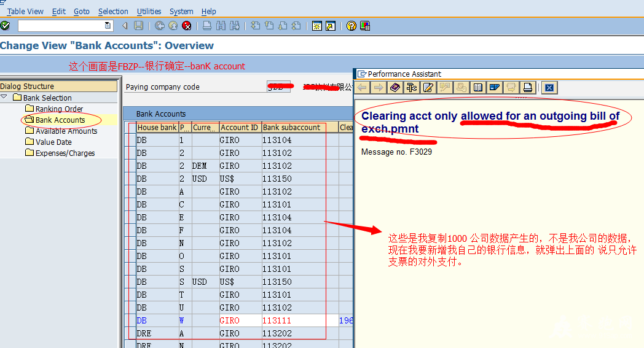
Task: Click the Message no. F3029 text
Action: point(396,152)
